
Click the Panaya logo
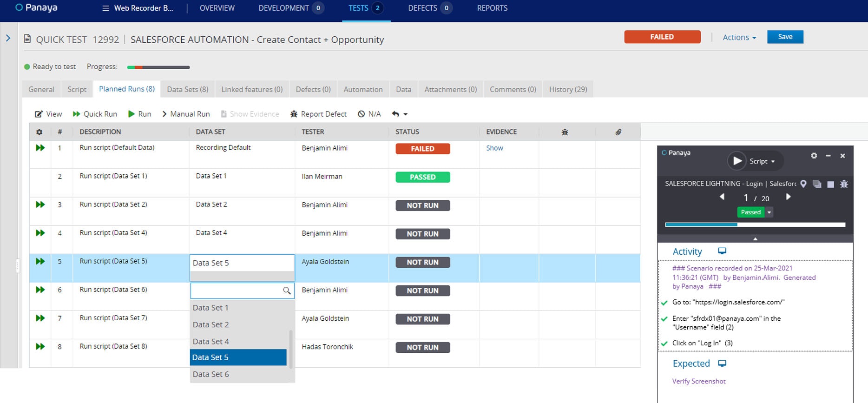pos(37,7)
